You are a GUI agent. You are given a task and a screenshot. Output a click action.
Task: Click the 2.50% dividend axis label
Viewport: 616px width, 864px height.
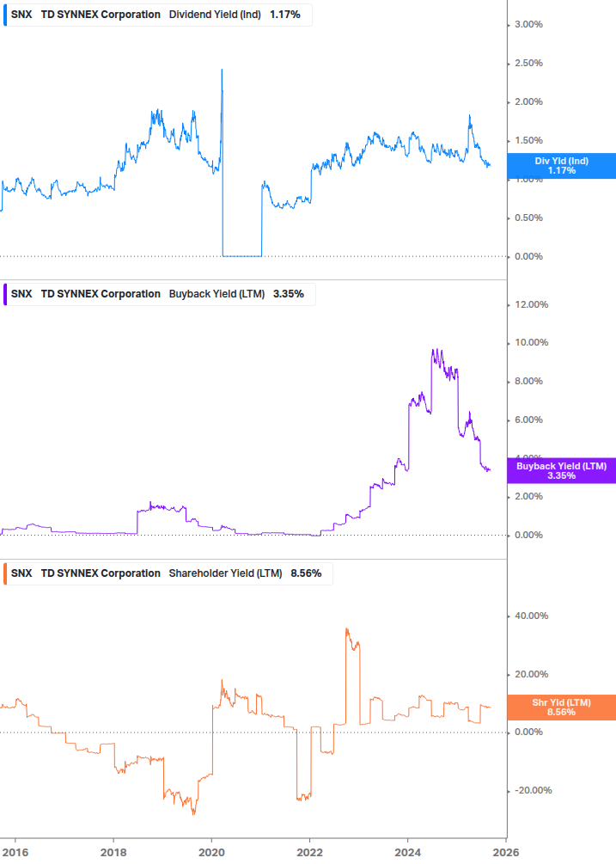(528, 63)
